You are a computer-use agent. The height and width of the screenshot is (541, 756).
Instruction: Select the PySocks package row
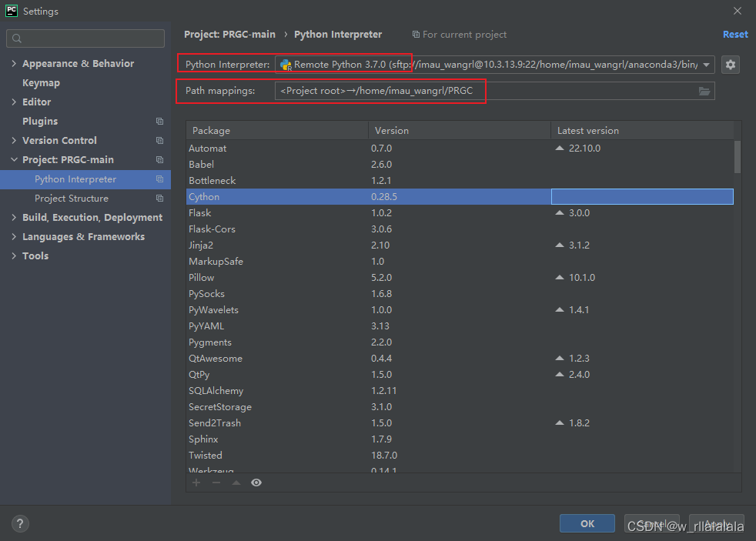pos(460,294)
